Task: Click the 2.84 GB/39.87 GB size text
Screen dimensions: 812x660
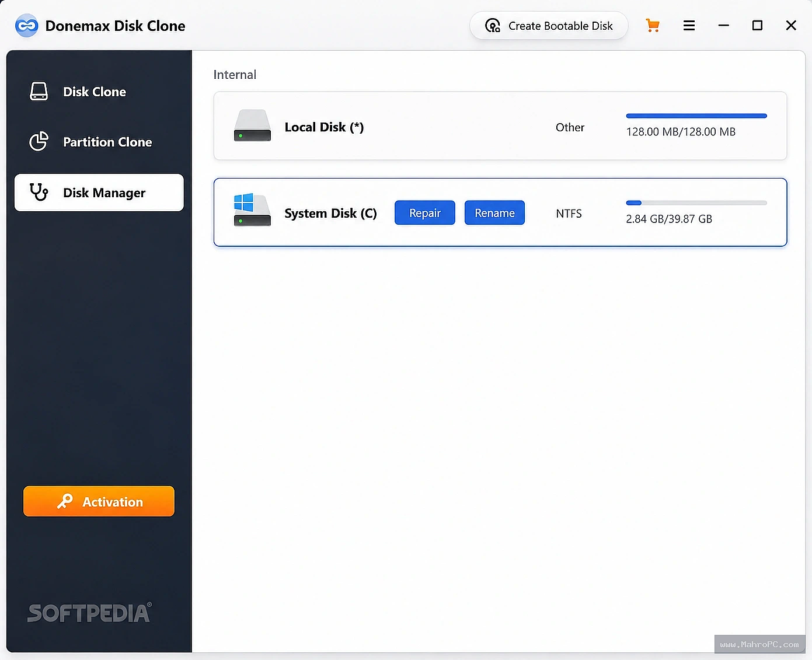Action: [669, 219]
